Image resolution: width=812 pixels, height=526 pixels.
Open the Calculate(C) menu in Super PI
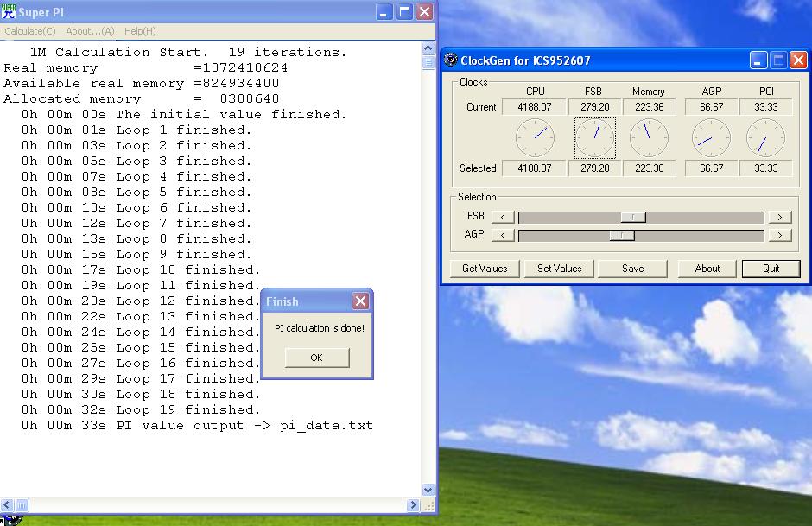click(30, 31)
